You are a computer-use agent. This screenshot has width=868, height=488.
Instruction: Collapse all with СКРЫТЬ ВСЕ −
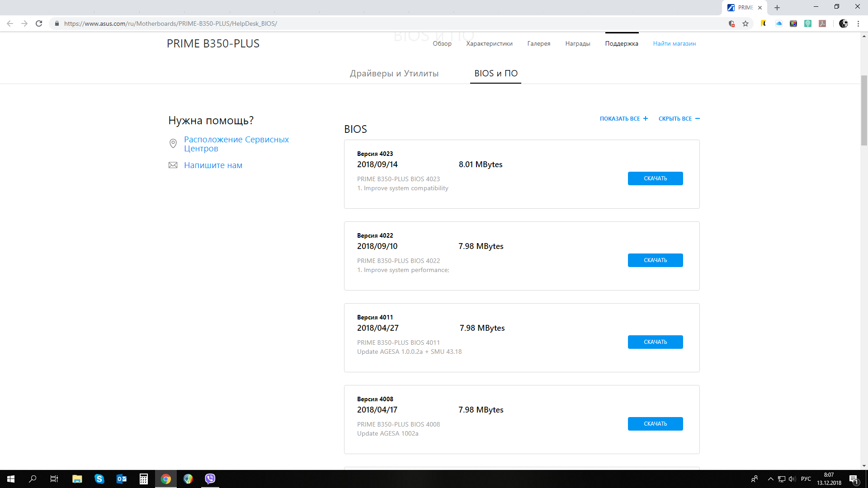click(679, 118)
